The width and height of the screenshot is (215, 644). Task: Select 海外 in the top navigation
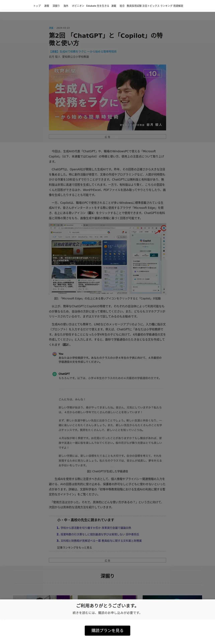pos(66,6)
